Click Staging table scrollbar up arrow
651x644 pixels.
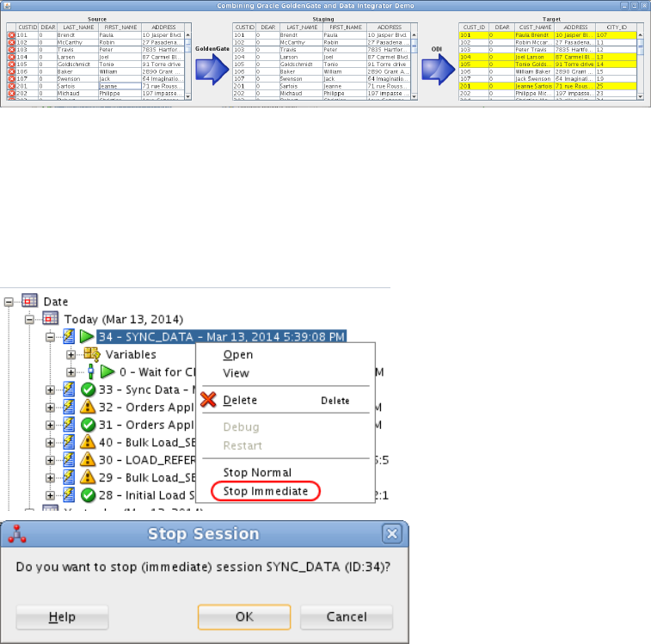pos(414,35)
